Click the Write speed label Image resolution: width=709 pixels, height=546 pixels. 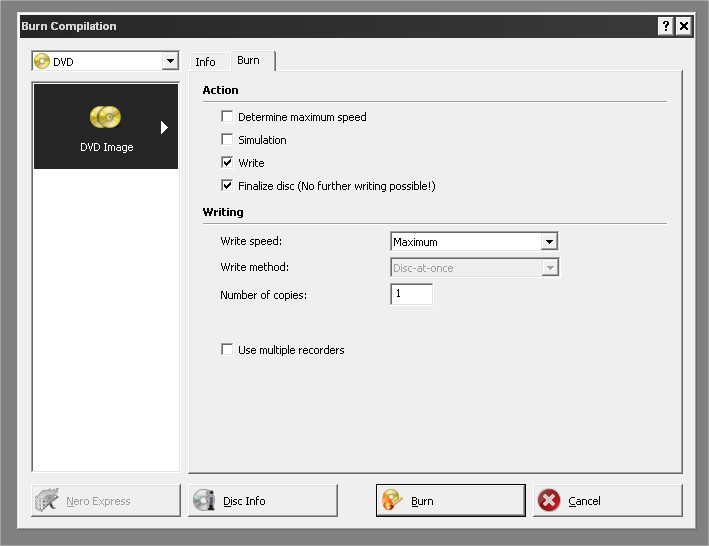coord(251,241)
